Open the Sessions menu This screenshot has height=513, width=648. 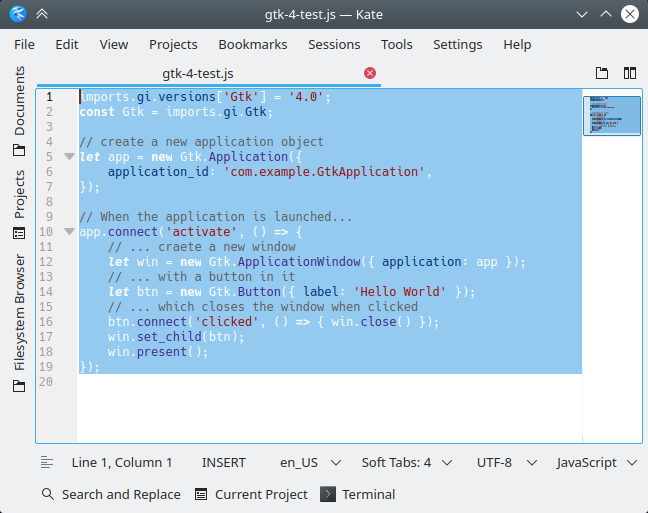(x=334, y=44)
